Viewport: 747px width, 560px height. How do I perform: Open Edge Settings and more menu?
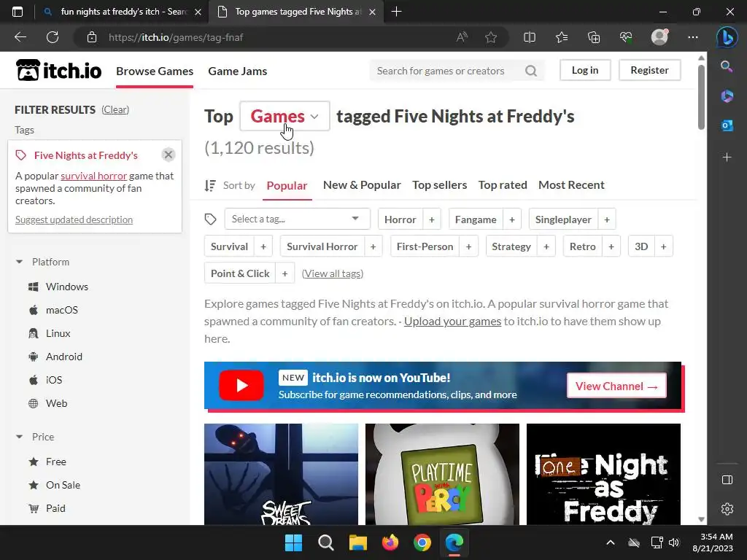[x=693, y=37]
